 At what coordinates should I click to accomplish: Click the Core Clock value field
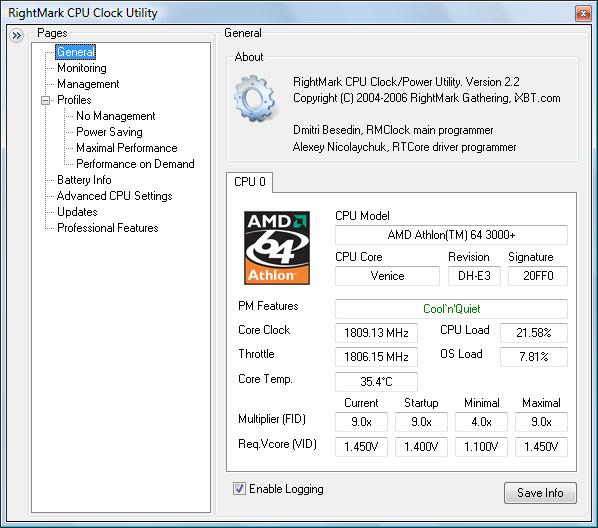[376, 333]
